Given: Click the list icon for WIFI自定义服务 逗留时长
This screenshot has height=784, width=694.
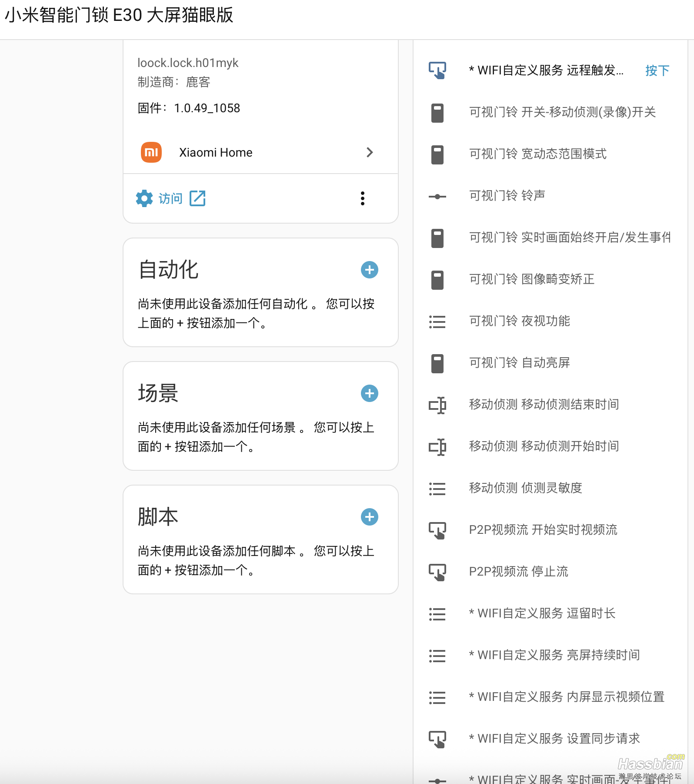Looking at the screenshot, I should (x=437, y=614).
